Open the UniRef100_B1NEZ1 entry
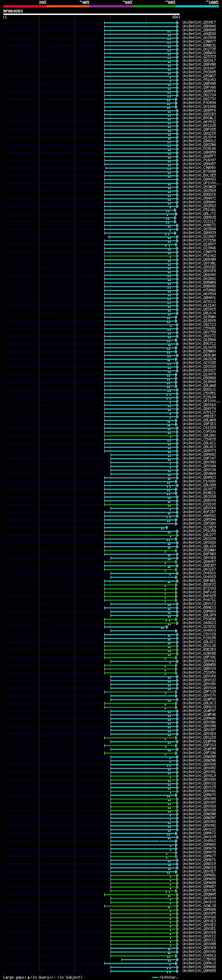222x980 pixels. coord(199,493)
